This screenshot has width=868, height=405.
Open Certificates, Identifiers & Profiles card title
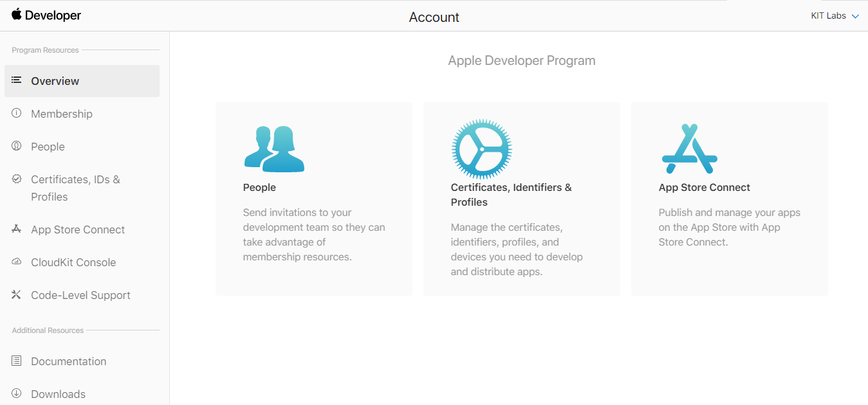pos(512,195)
